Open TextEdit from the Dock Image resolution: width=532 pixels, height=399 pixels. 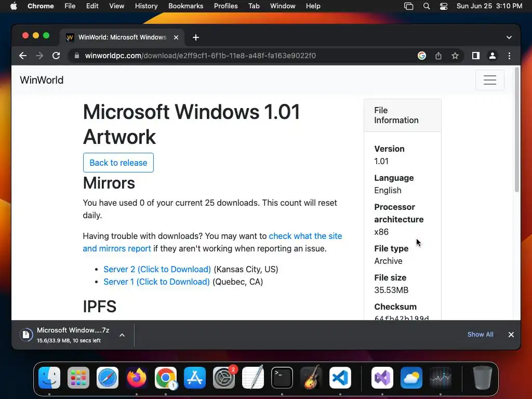tap(253, 378)
